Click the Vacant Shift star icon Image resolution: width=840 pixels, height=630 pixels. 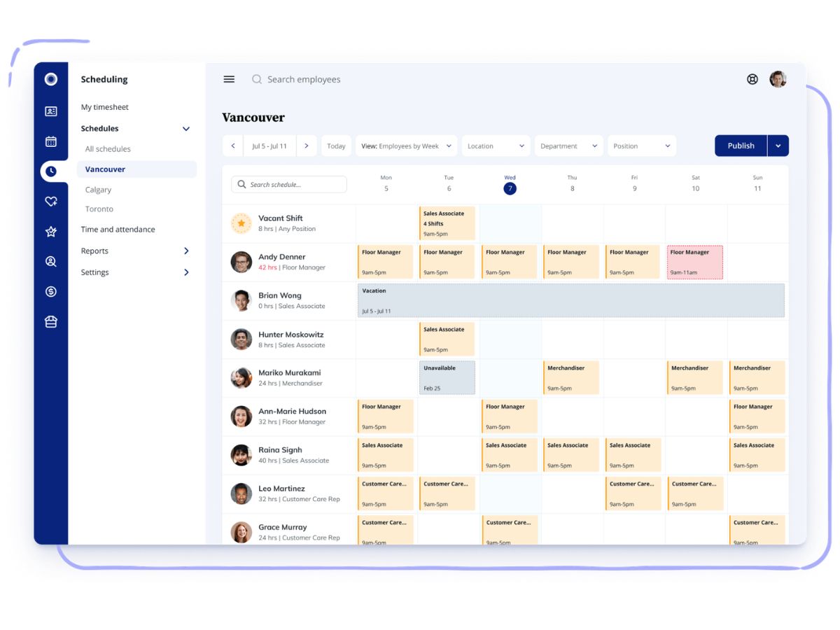[241, 223]
